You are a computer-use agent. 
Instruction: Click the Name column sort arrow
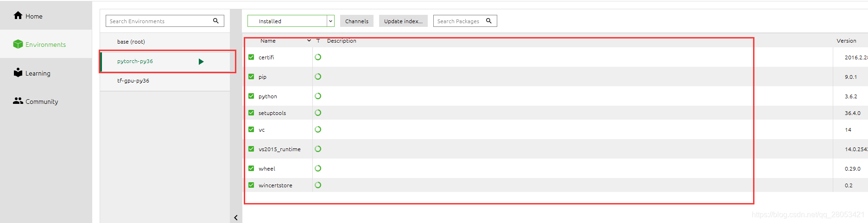click(x=309, y=41)
